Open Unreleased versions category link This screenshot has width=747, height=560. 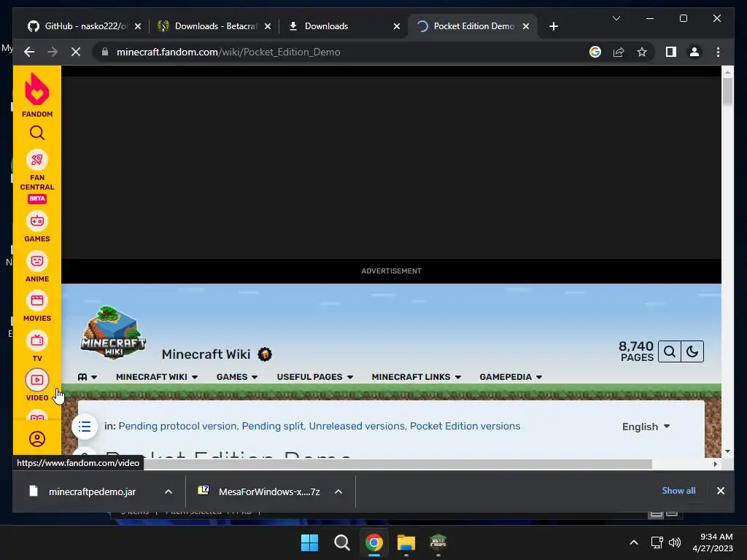point(357,426)
